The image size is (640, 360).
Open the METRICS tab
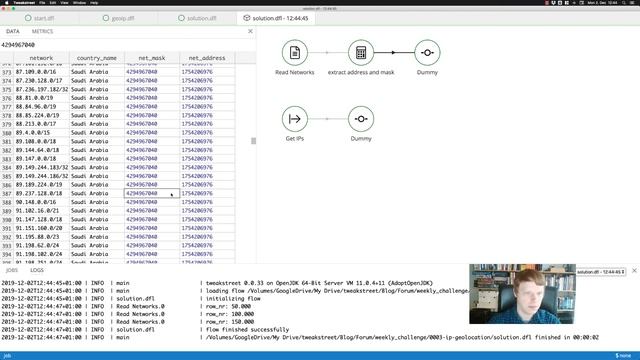[42, 31]
